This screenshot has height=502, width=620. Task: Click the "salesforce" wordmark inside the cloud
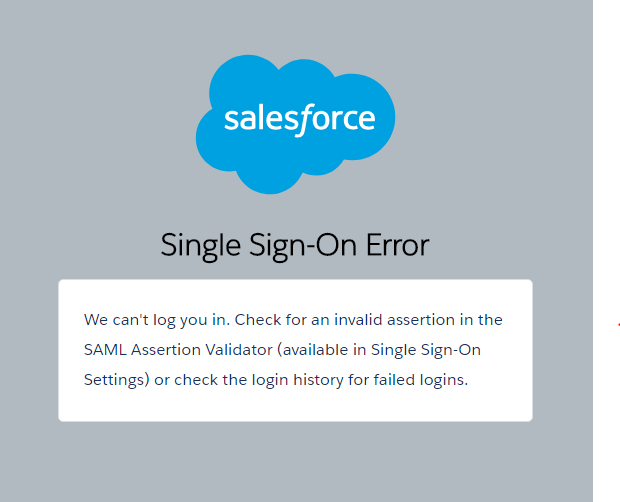(299, 119)
